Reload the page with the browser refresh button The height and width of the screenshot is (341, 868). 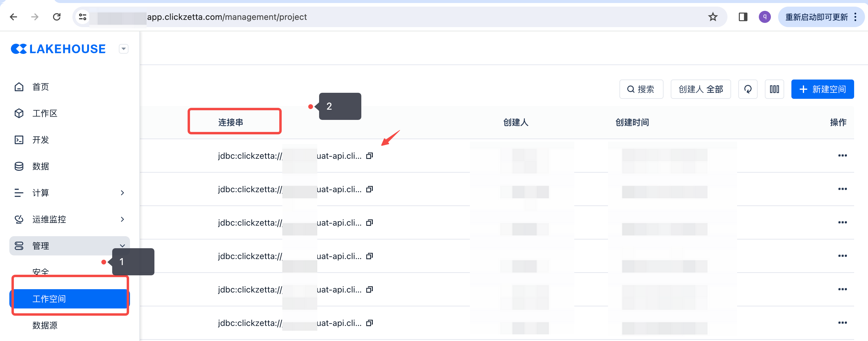coord(57,17)
